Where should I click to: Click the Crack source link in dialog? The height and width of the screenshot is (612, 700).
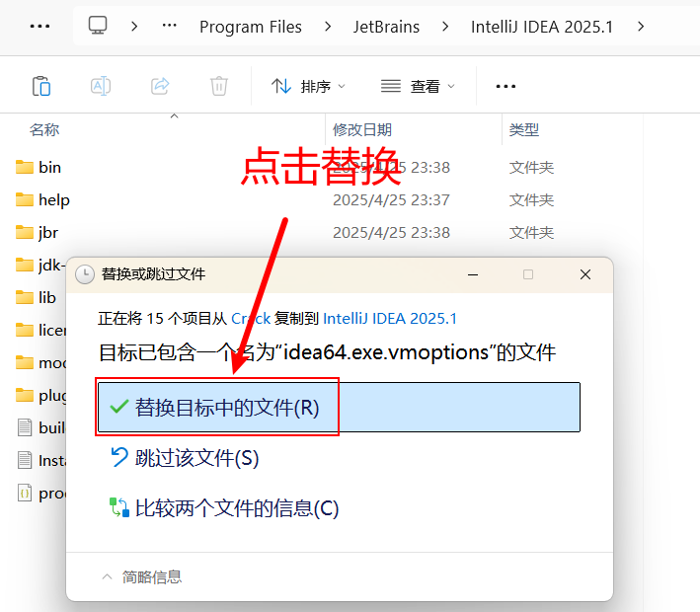251,319
